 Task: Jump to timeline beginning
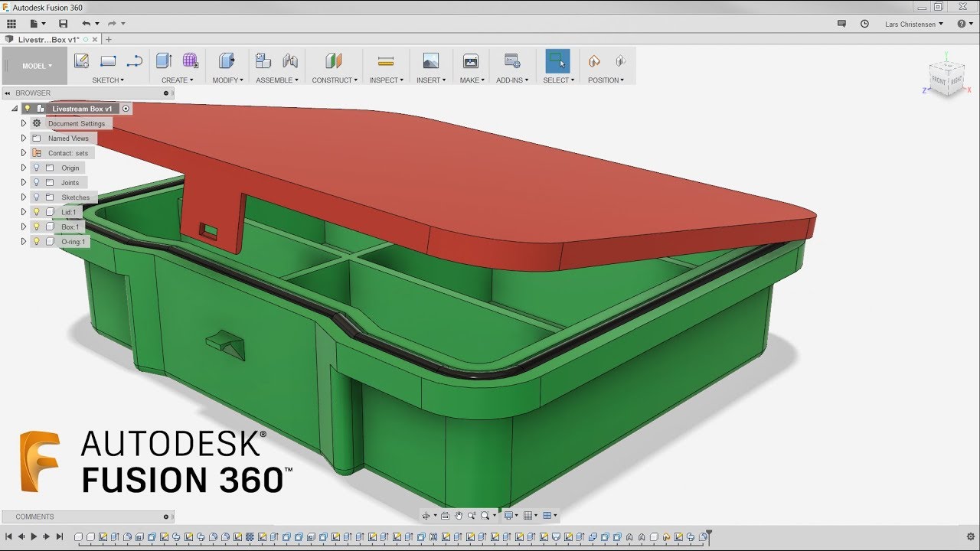(x=8, y=536)
